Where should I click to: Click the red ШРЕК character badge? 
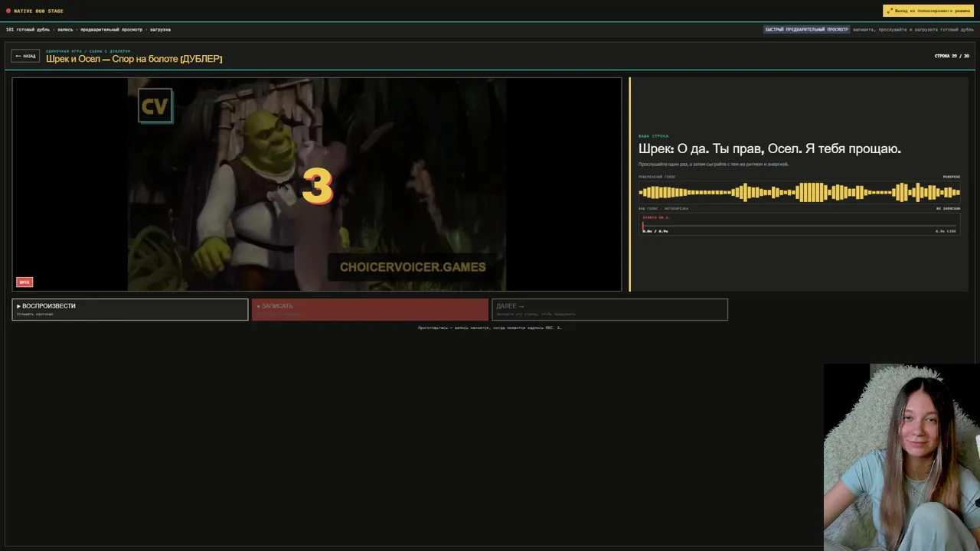tap(24, 282)
